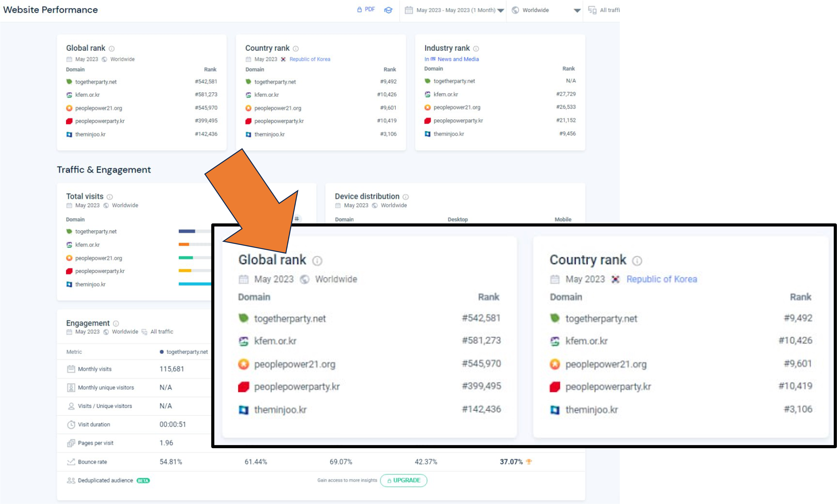Click the Traffic & Engagement section heading
This screenshot has height=504, width=837.
pyautogui.click(x=104, y=169)
